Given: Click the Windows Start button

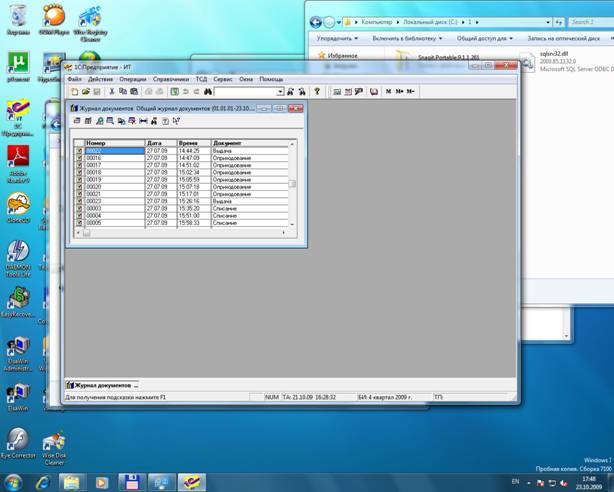Looking at the screenshot, I should pyautogui.click(x=14, y=483).
